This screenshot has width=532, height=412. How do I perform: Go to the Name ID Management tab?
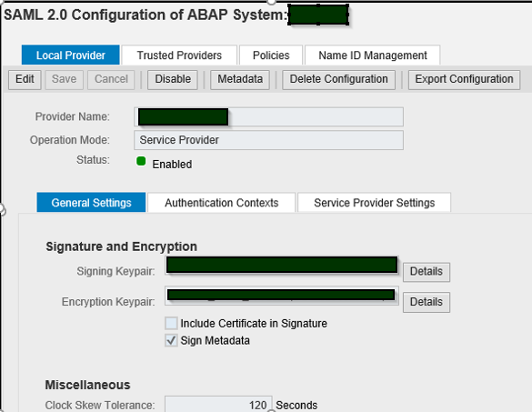pyautogui.click(x=373, y=55)
